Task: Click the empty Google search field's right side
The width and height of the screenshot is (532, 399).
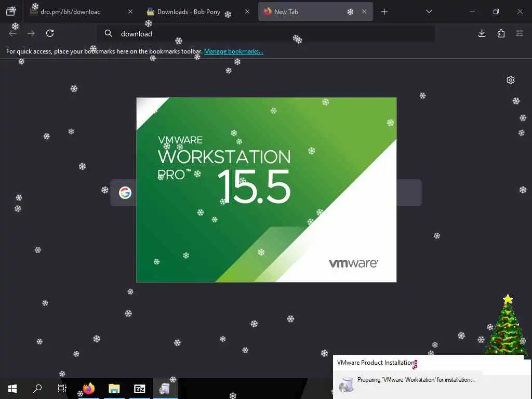Action: coord(409,193)
